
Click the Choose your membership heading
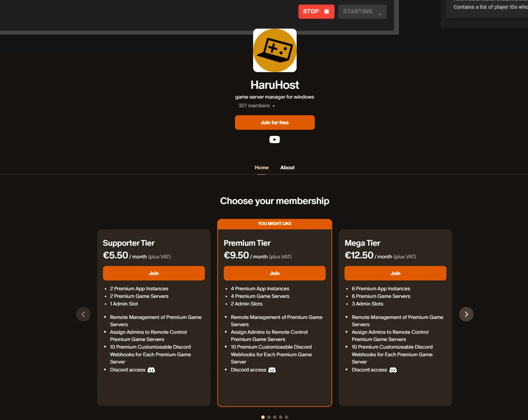click(x=275, y=201)
